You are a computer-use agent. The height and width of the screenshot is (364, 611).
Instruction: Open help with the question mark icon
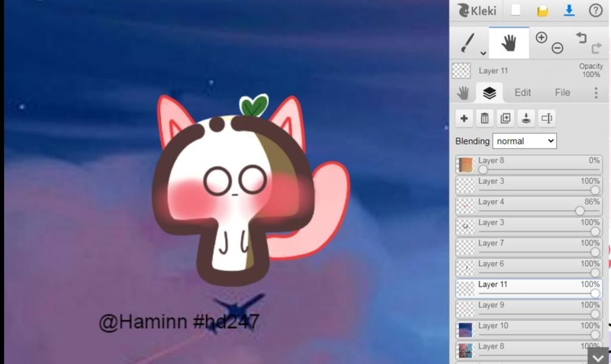pos(595,11)
